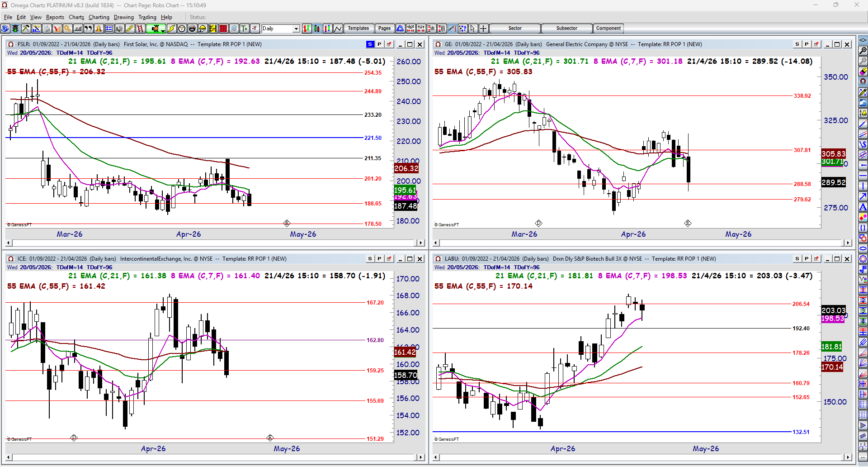Maximize the ICE chart window

click(410, 259)
